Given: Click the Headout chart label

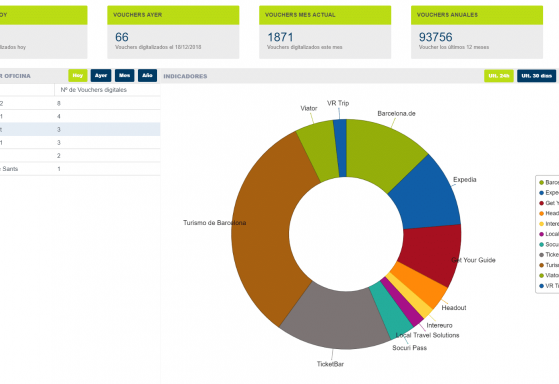Looking at the screenshot, I should (454, 308).
